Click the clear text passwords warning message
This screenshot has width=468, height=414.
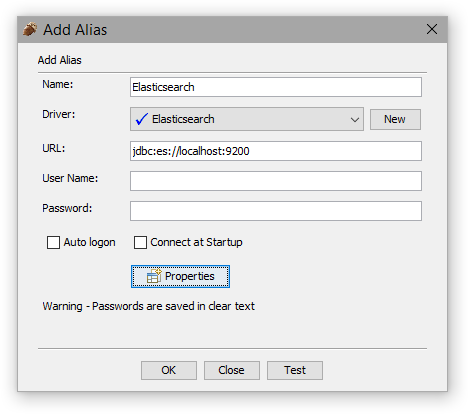coord(149,306)
